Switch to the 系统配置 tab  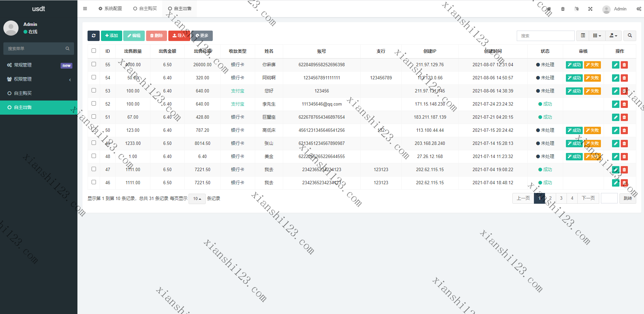[110, 9]
